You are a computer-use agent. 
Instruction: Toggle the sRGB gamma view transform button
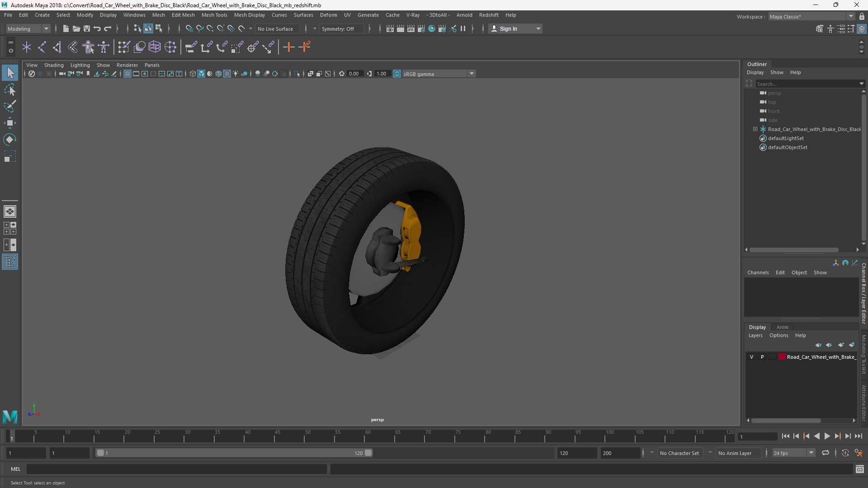pyautogui.click(x=397, y=74)
